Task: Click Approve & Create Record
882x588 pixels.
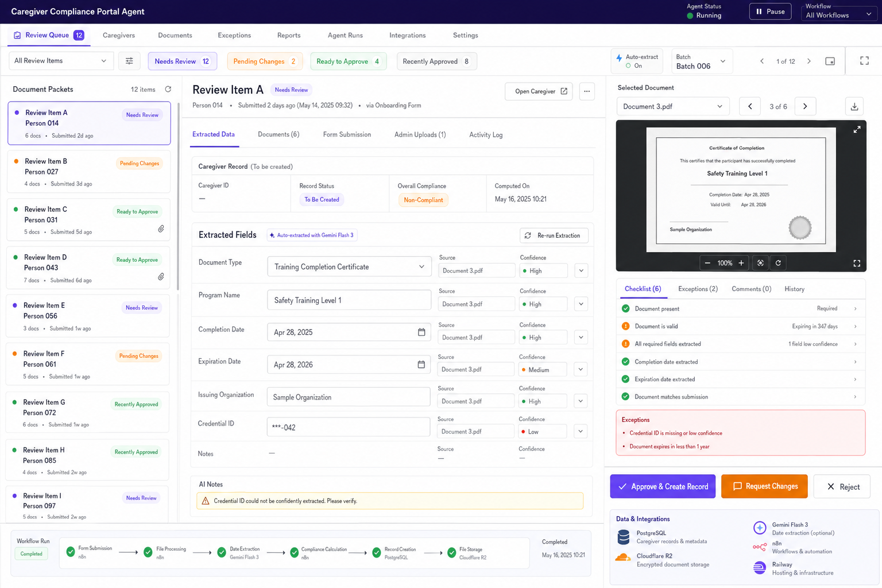Action: coord(663,486)
